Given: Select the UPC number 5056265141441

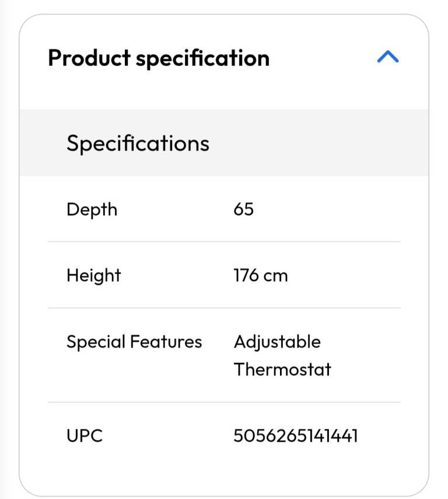Looking at the screenshot, I should [295, 435].
